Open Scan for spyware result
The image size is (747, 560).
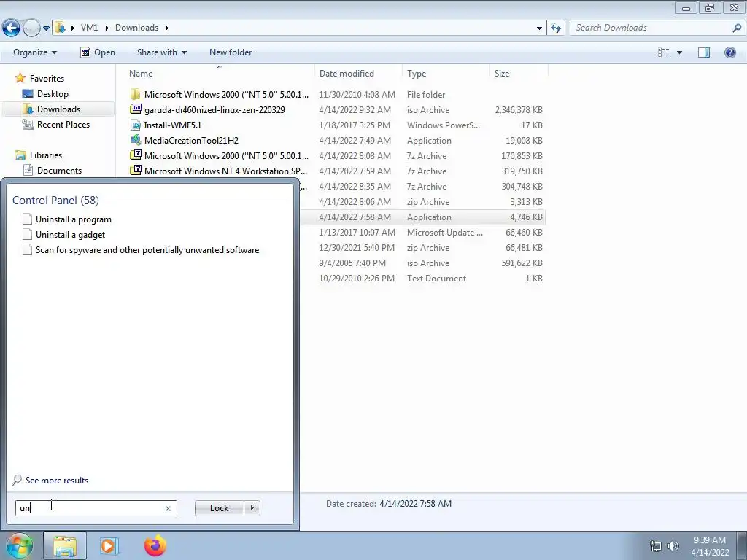coord(147,250)
